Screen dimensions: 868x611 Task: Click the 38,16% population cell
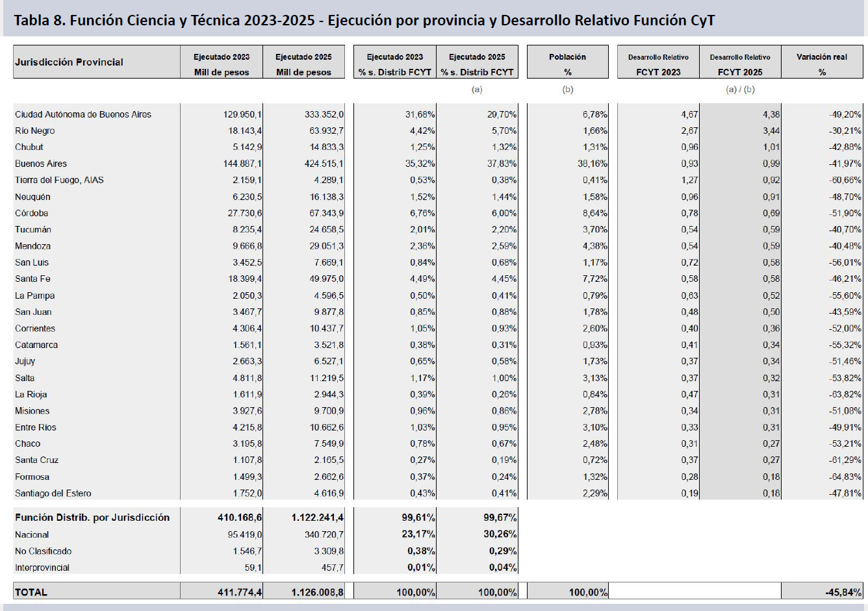point(592,164)
